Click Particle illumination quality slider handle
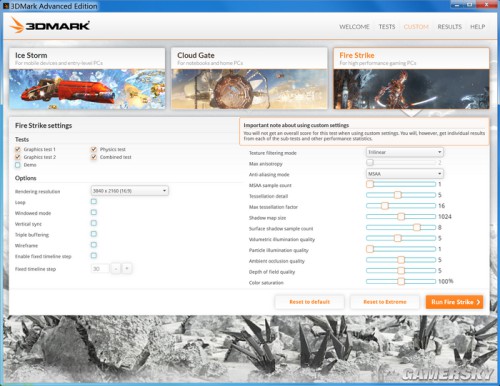This screenshot has height=386, width=500. [x=370, y=249]
